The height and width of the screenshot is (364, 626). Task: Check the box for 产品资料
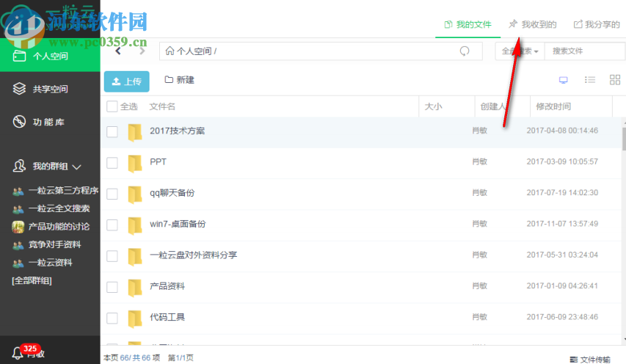(112, 288)
